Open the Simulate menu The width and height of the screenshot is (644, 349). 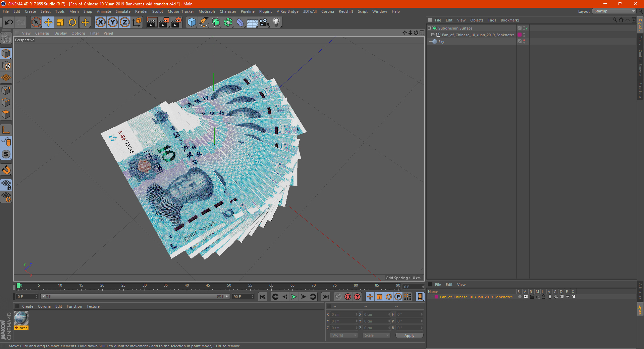point(123,11)
